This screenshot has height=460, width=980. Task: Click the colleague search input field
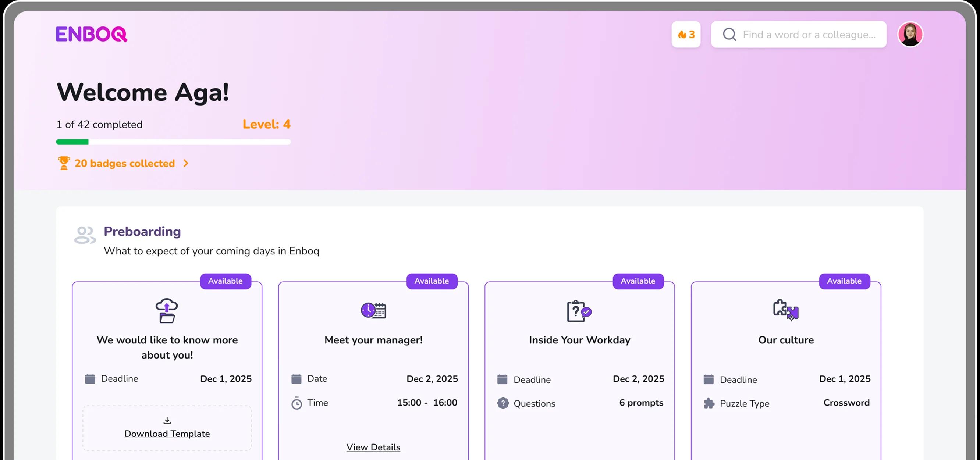pyautogui.click(x=799, y=34)
